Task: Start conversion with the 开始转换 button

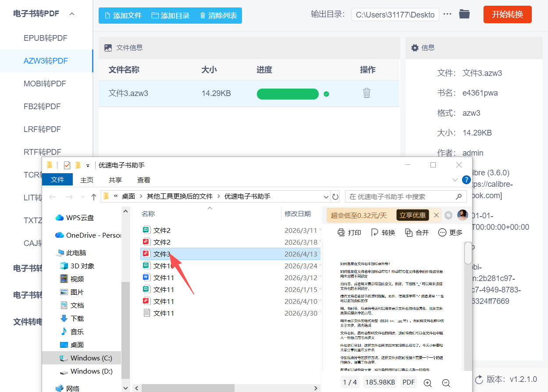Action: (x=507, y=14)
